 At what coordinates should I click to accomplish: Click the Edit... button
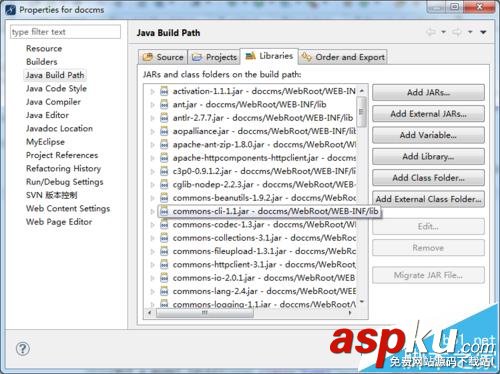point(428,227)
